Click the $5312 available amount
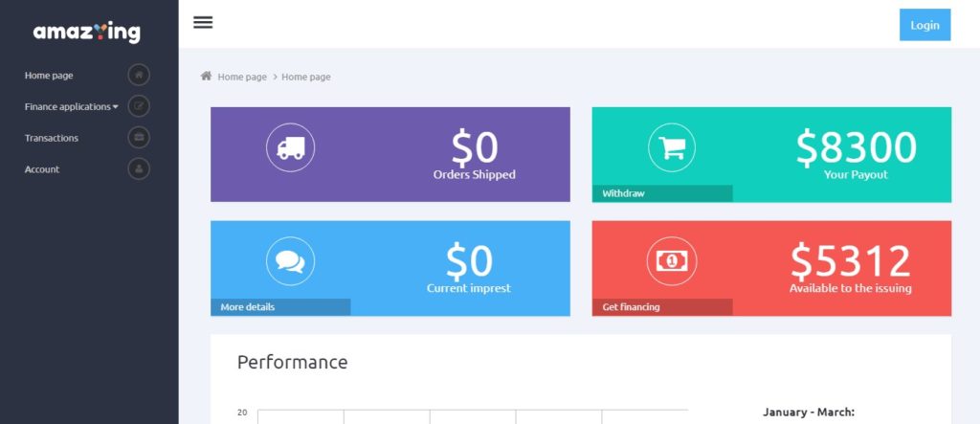 click(x=851, y=261)
